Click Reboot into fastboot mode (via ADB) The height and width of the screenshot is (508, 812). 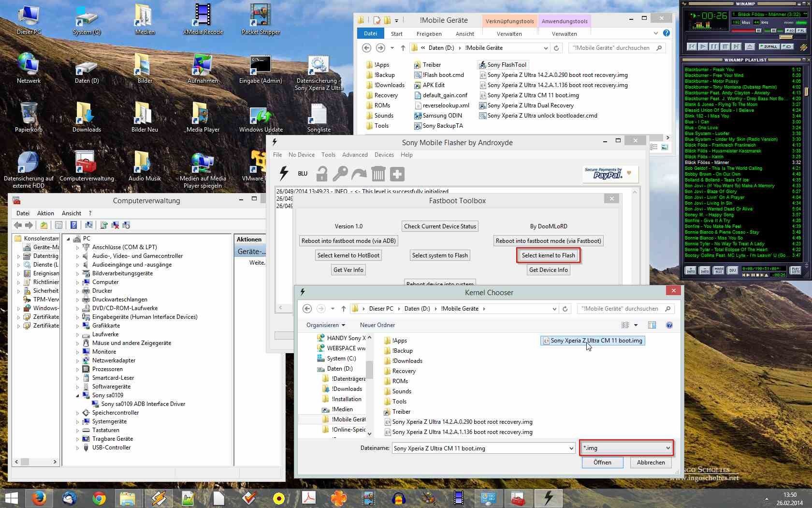pos(348,241)
